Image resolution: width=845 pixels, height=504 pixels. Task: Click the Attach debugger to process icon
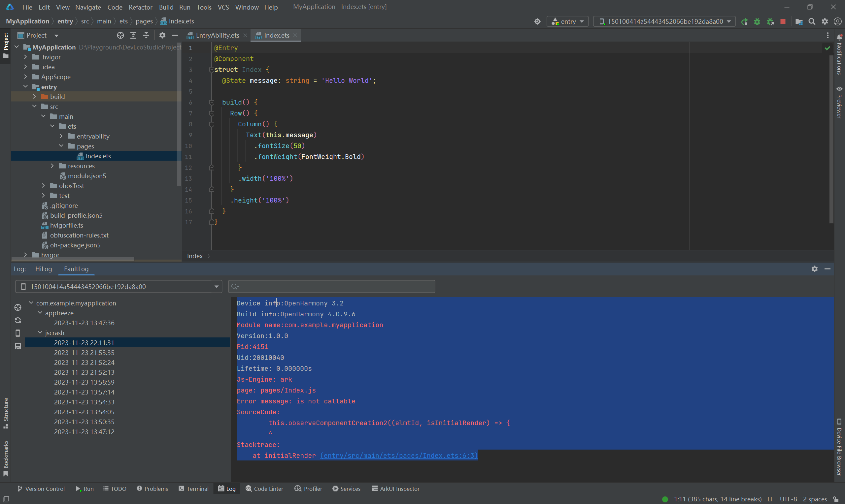(x=770, y=21)
